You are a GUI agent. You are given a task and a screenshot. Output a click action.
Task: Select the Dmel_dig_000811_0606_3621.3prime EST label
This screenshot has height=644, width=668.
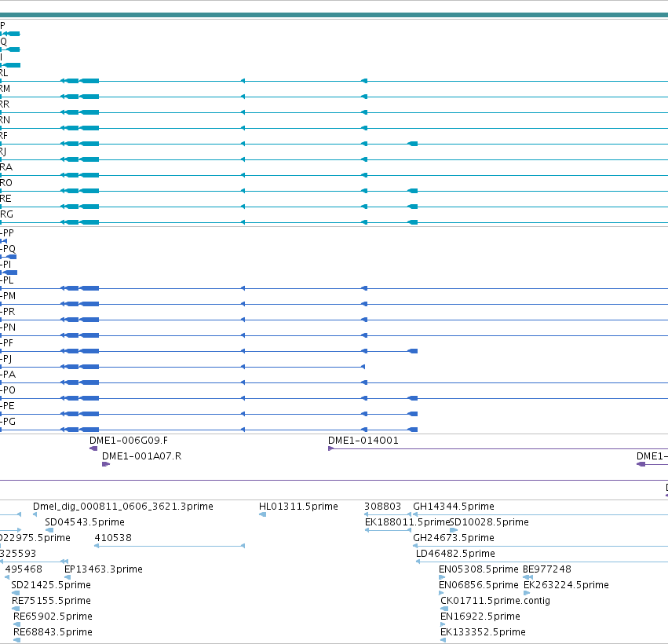pos(123,507)
